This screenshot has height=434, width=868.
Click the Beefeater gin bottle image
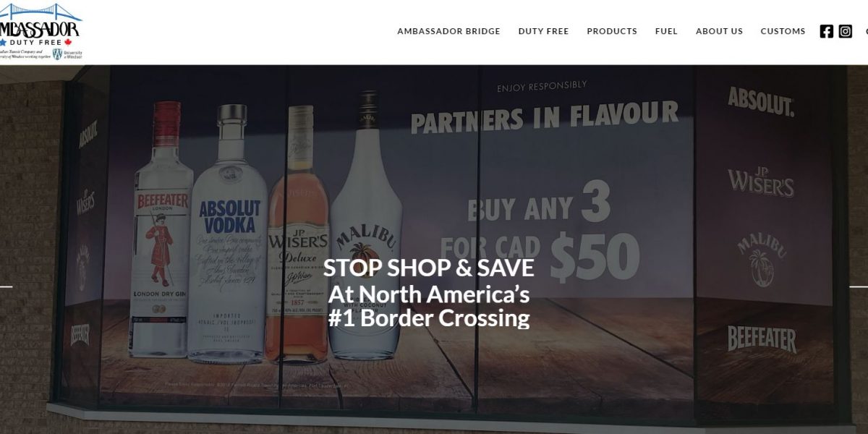coord(162,229)
